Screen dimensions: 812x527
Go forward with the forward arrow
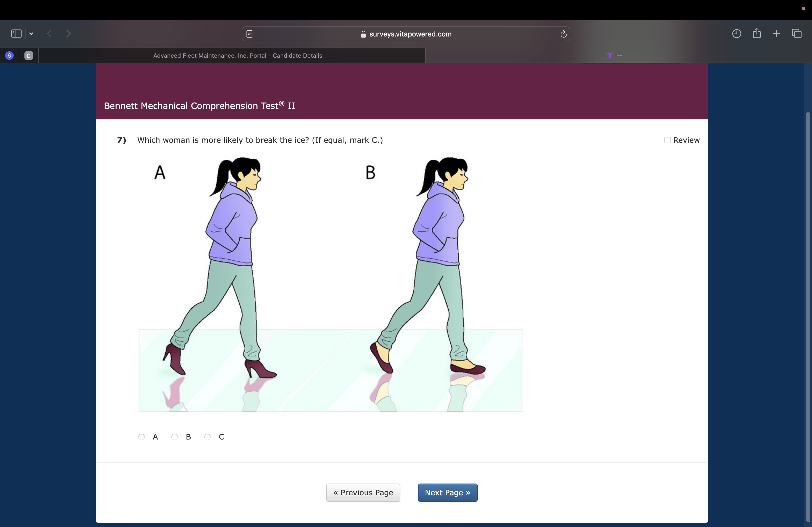(68, 33)
